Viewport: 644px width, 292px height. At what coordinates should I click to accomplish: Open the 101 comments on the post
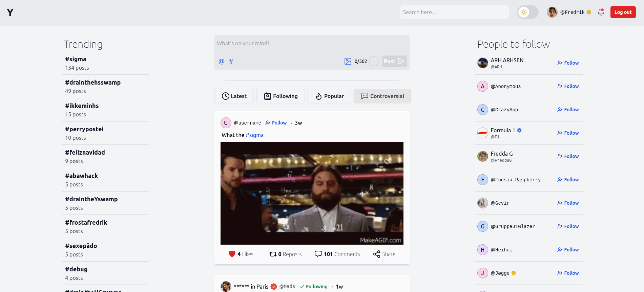(337, 254)
